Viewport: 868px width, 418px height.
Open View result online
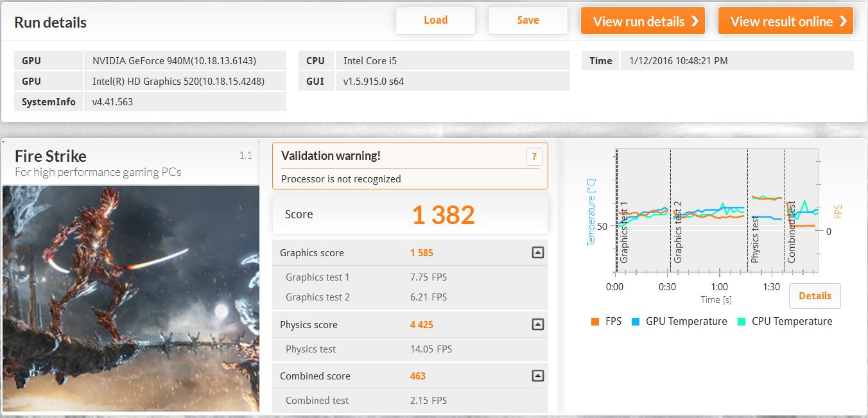(785, 21)
